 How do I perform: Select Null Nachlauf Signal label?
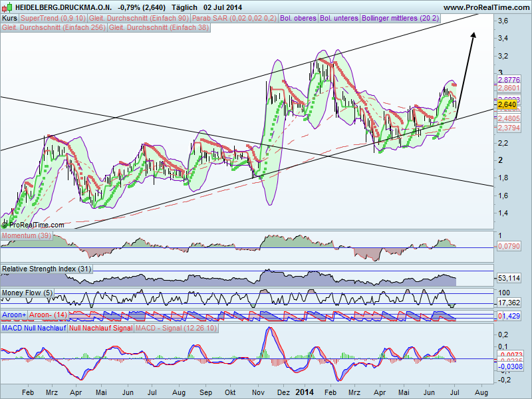(x=101, y=328)
